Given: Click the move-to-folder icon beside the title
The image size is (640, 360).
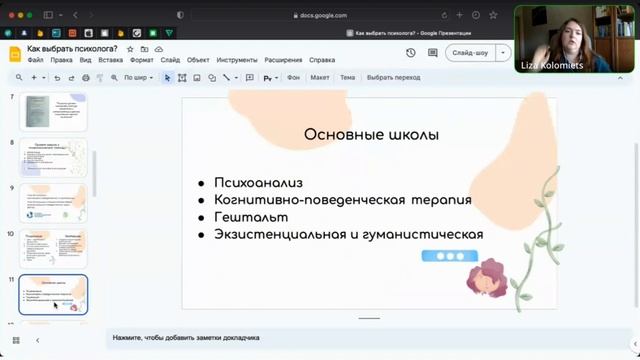Looking at the screenshot, I should tap(144, 49).
